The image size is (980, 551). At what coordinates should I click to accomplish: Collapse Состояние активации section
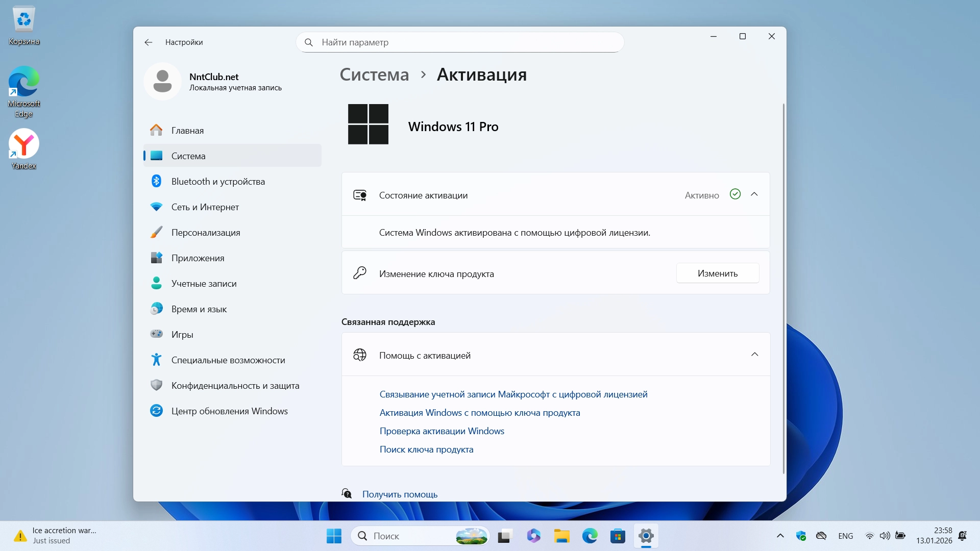(754, 194)
